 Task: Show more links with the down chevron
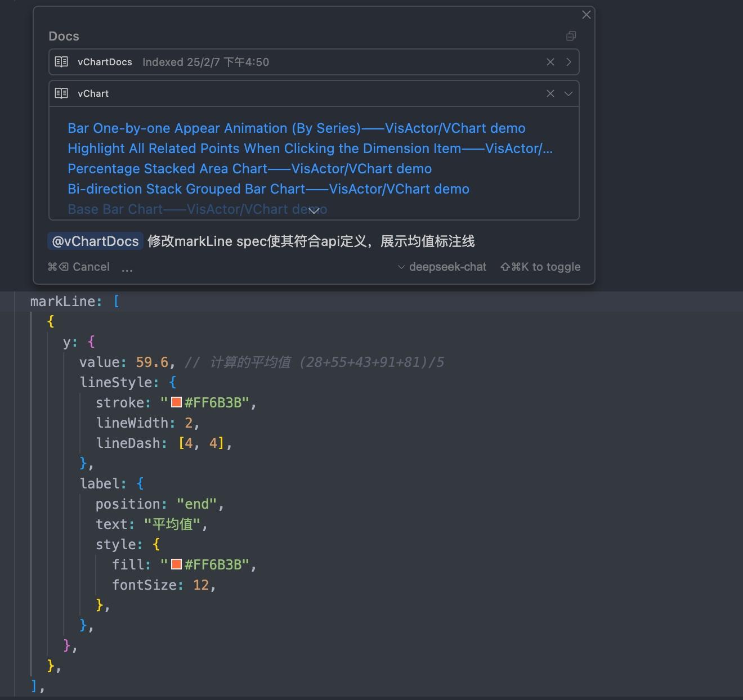click(x=314, y=211)
